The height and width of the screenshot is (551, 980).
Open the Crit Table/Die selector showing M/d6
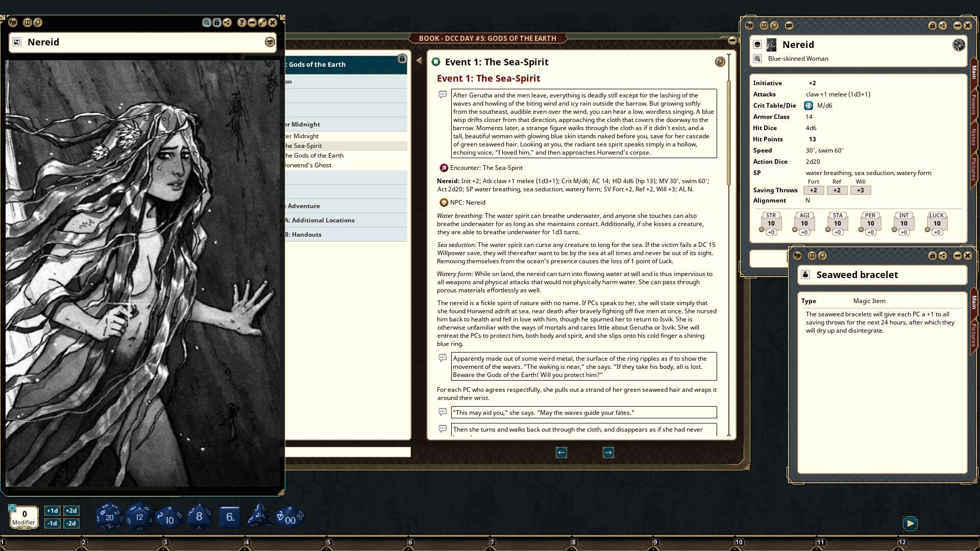[x=807, y=106]
